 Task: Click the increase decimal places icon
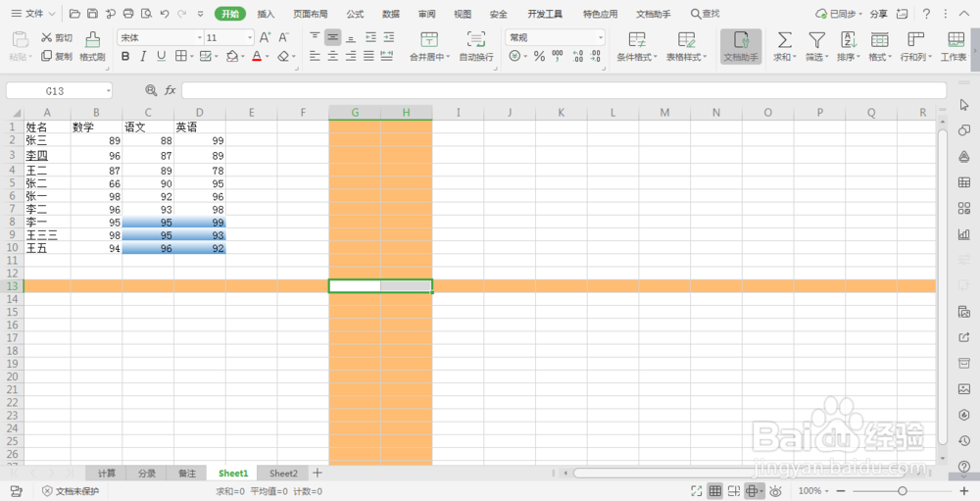(577, 56)
